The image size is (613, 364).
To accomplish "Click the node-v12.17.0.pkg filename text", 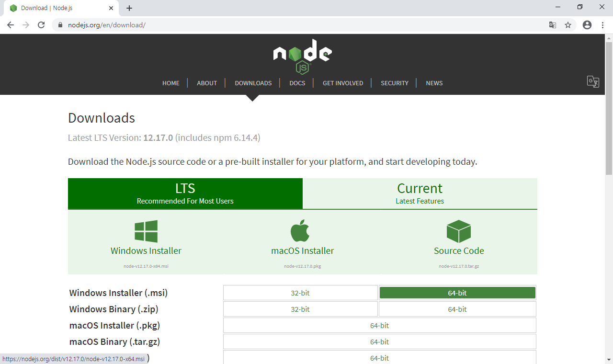I will (x=303, y=266).
